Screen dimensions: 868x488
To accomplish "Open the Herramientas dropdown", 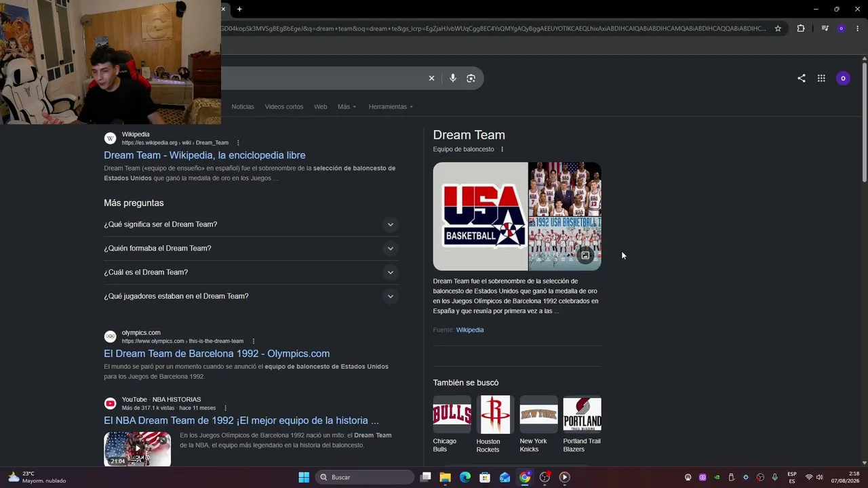I will (391, 106).
